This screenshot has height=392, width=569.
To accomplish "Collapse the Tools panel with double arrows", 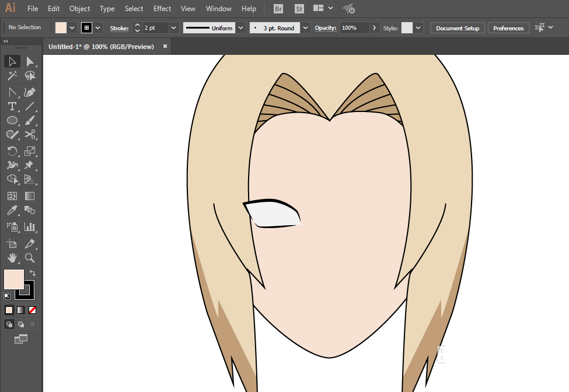I will coord(6,41).
